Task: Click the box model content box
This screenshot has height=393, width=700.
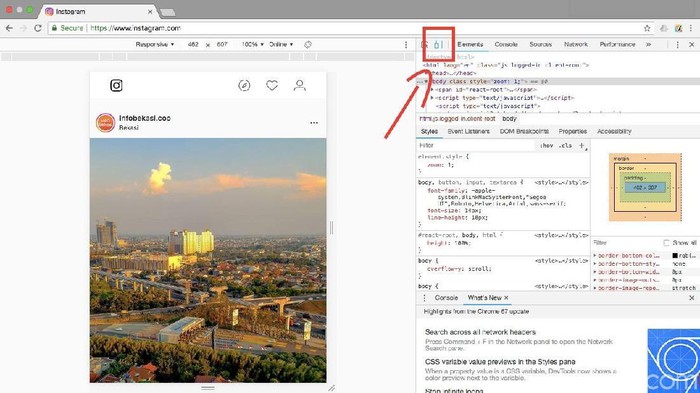Action: (x=645, y=188)
